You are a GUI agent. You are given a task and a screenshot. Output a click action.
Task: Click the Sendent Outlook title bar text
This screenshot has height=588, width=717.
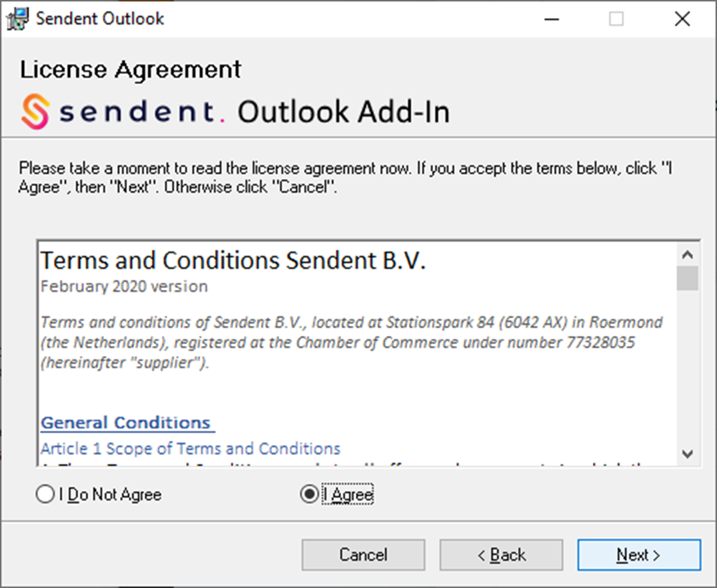click(x=100, y=19)
